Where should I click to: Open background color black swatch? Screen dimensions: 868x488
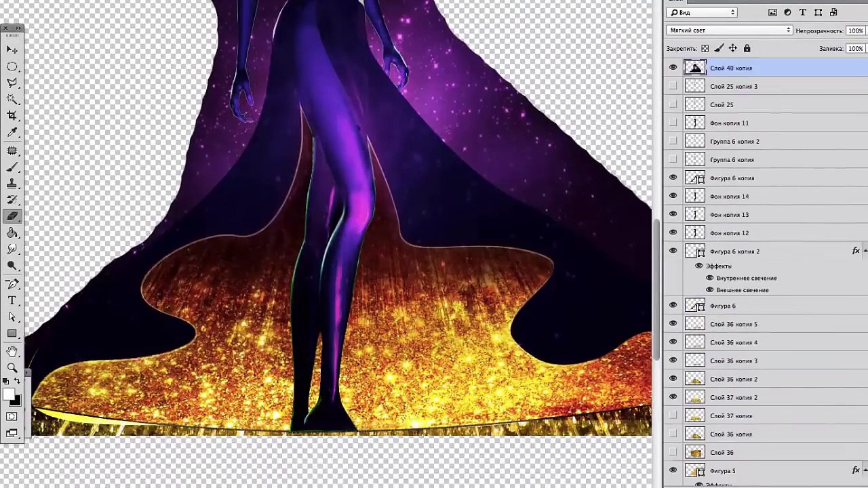17,401
